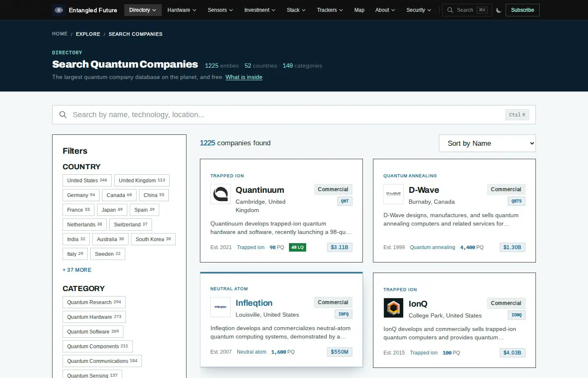This screenshot has height=378, width=588.
Task: Toggle Spain country filter
Action: [x=144, y=210]
